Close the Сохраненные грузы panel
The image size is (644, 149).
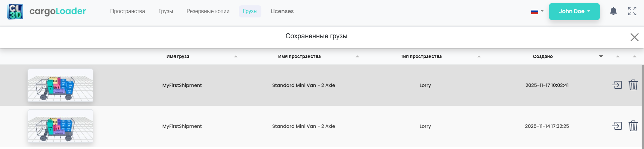tap(634, 37)
